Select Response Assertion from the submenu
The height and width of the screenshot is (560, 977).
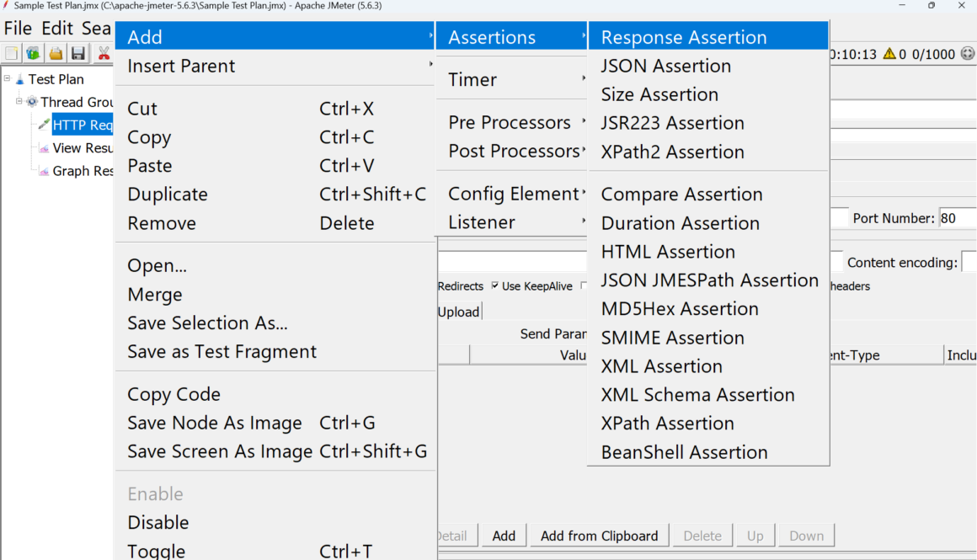(683, 37)
